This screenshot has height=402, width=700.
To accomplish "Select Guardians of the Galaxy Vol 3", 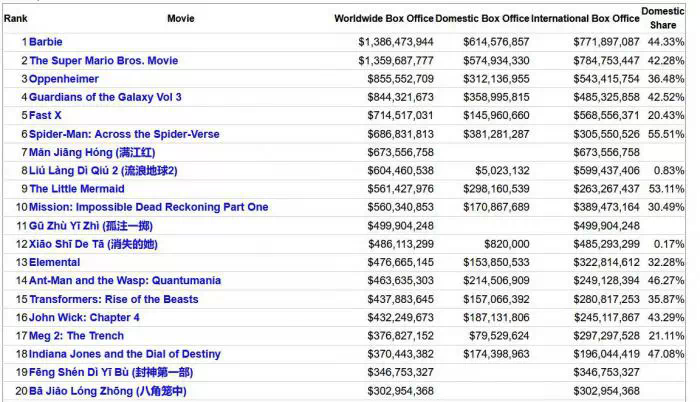I will click(x=105, y=97).
